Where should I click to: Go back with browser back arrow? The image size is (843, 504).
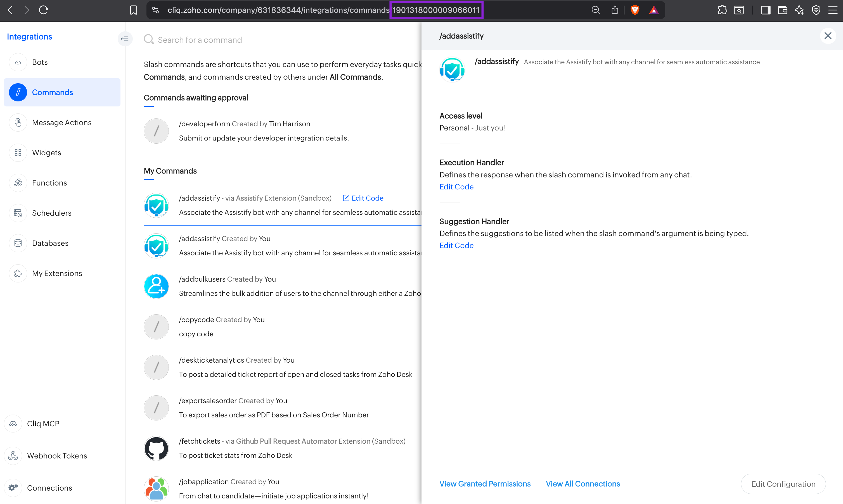coord(10,10)
